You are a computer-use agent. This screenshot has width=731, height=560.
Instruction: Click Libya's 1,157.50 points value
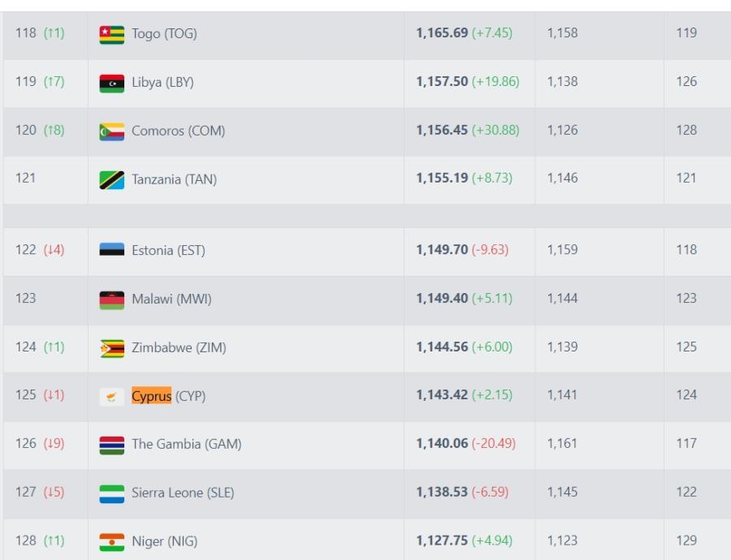(442, 81)
